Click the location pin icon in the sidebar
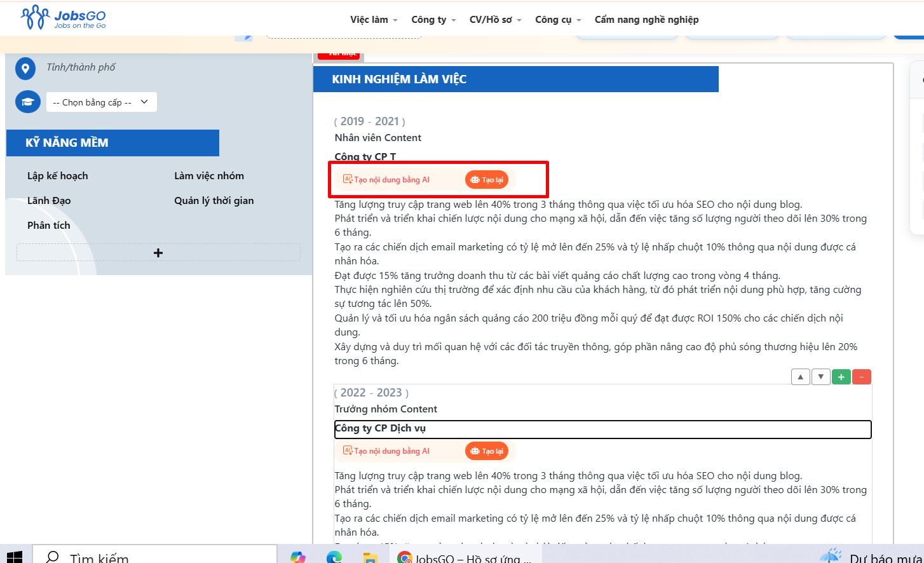Screen dimensions: 924x563 25,68
